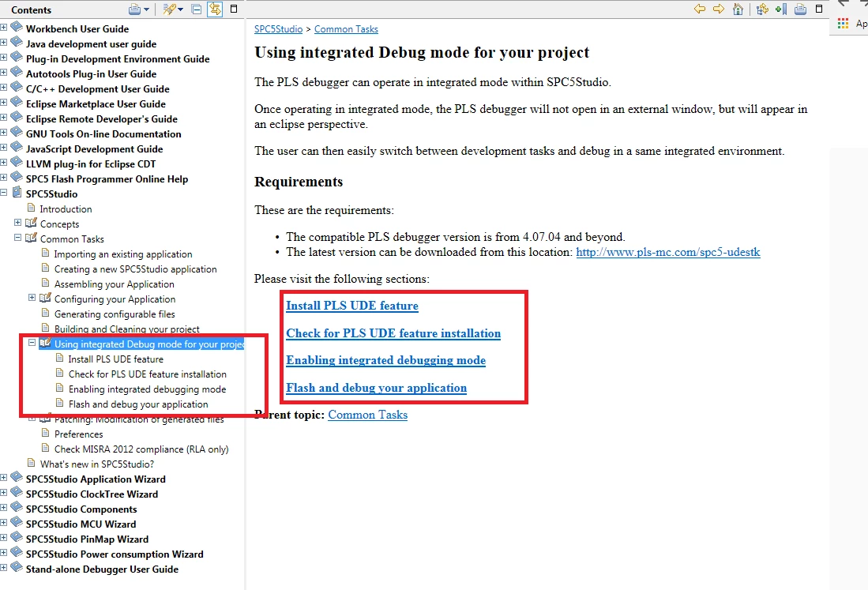Click the Concepts topic folder icon
This screenshot has height=590, width=868.
click(x=31, y=223)
